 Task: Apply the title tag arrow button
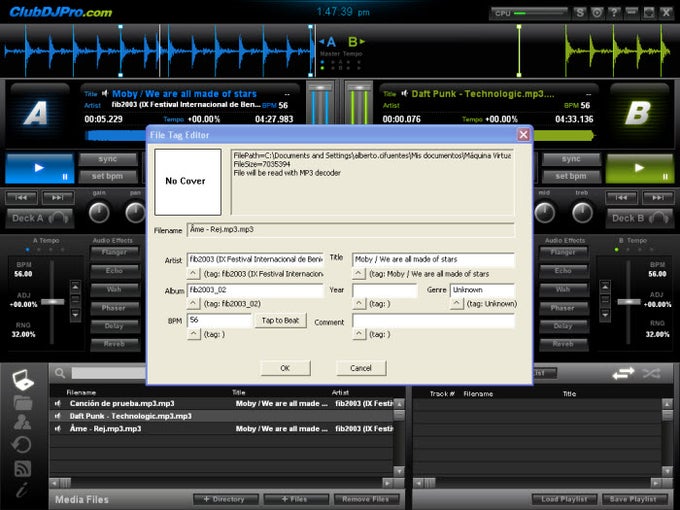pos(359,274)
